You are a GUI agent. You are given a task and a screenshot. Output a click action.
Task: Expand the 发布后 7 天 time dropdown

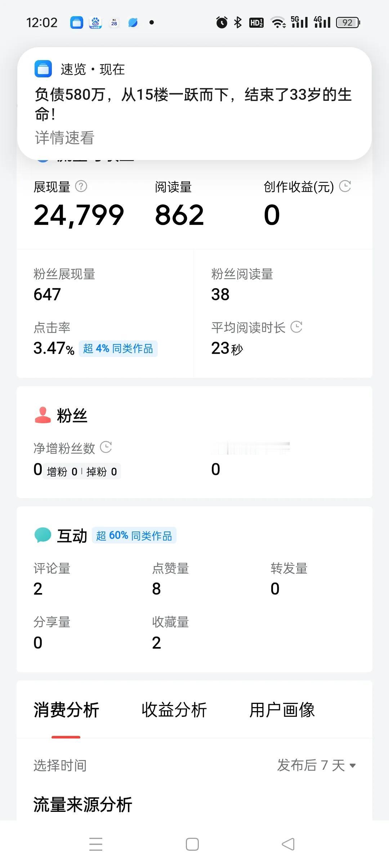[x=317, y=765]
